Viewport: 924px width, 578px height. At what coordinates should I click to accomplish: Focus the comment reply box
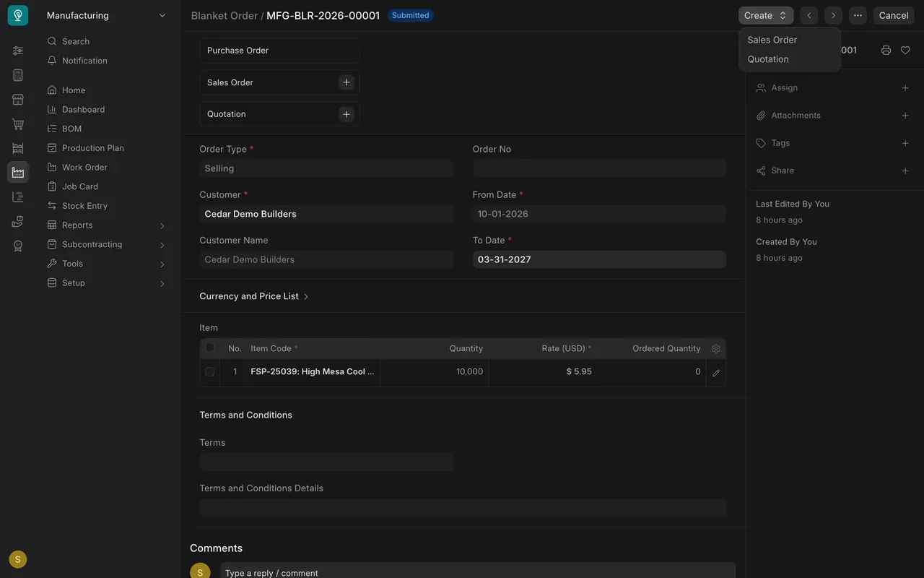[478, 572]
